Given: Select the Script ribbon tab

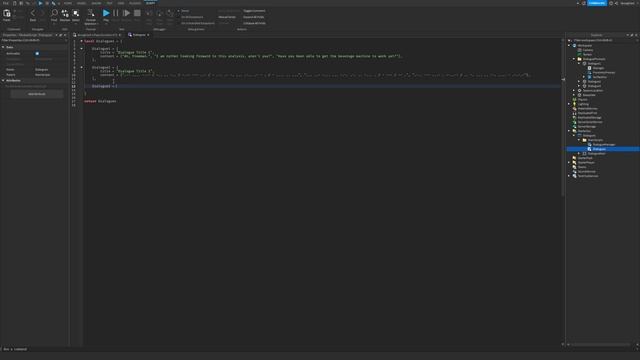Looking at the screenshot, I should pyautogui.click(x=151, y=3).
